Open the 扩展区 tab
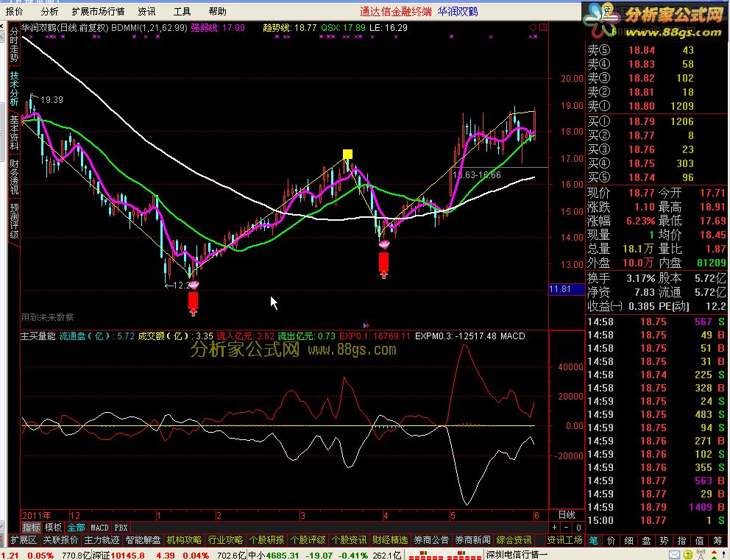This screenshot has height=560, width=730. click(24, 540)
